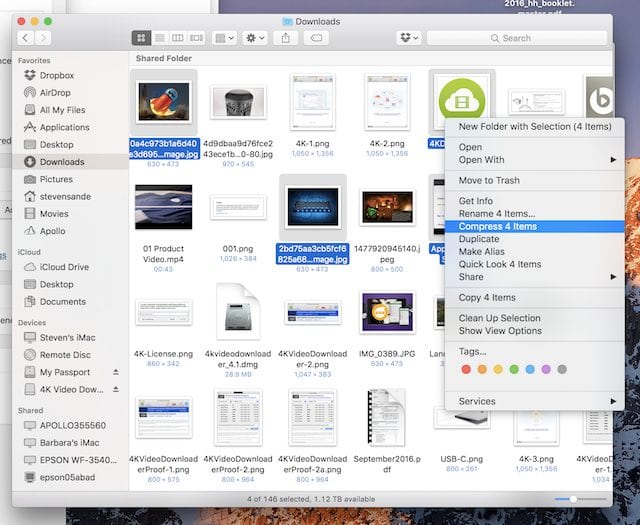The width and height of the screenshot is (640, 525).
Task: Select Dropbox in Favorites sidebar
Action: (57, 75)
